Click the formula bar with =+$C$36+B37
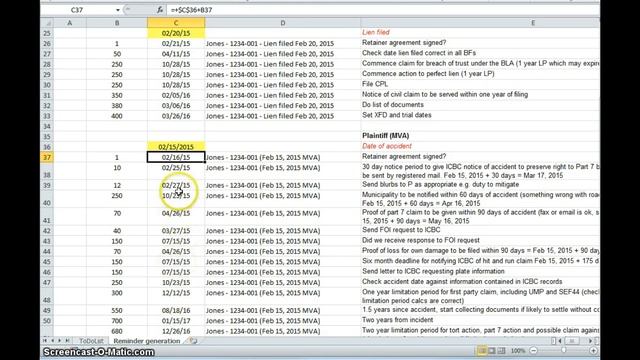Viewport: 640px width, 360px height. pos(384,10)
